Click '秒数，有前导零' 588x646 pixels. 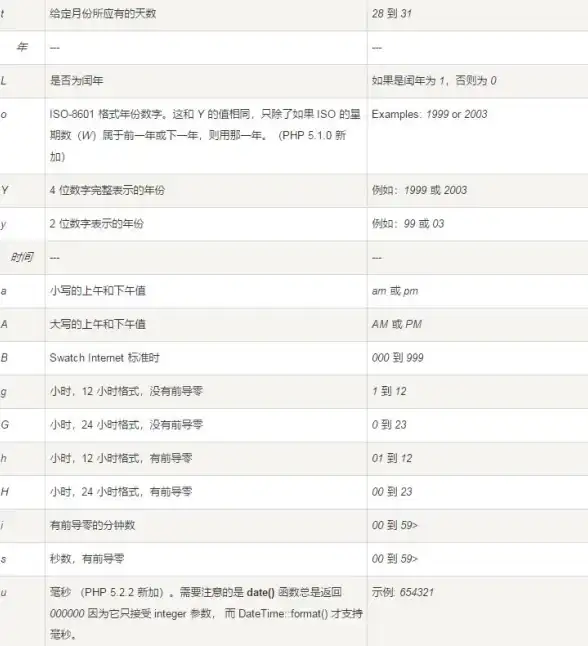point(87,559)
